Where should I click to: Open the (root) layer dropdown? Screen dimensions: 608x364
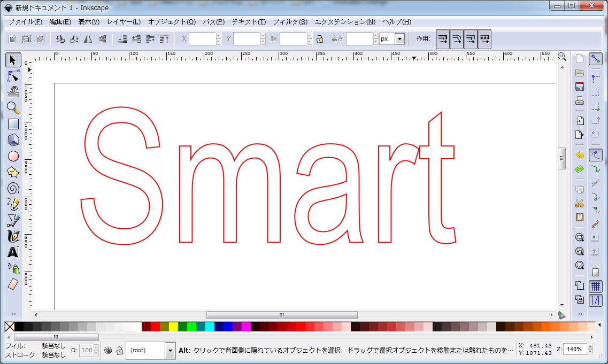point(170,351)
